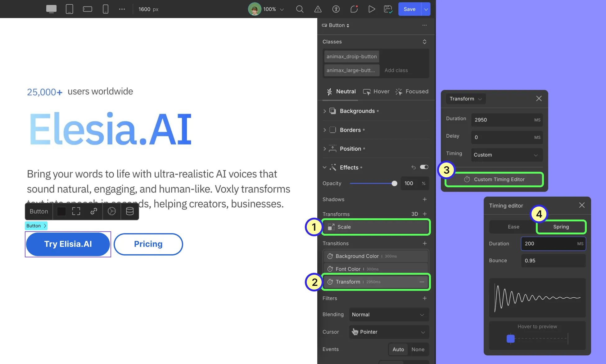Reset Effects with the undo arrow icon

pyautogui.click(x=414, y=167)
